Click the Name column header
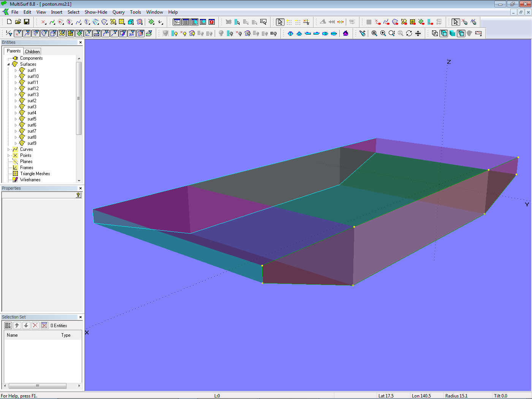The height and width of the screenshot is (399, 532). [12, 335]
